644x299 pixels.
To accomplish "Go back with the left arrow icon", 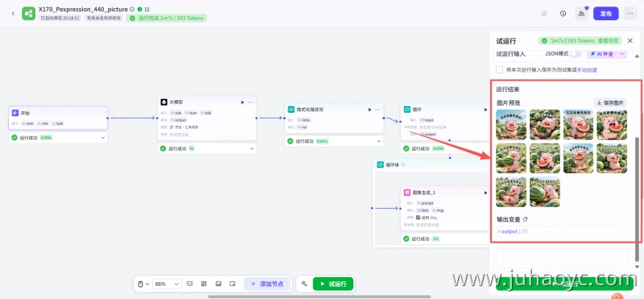I will [13, 14].
